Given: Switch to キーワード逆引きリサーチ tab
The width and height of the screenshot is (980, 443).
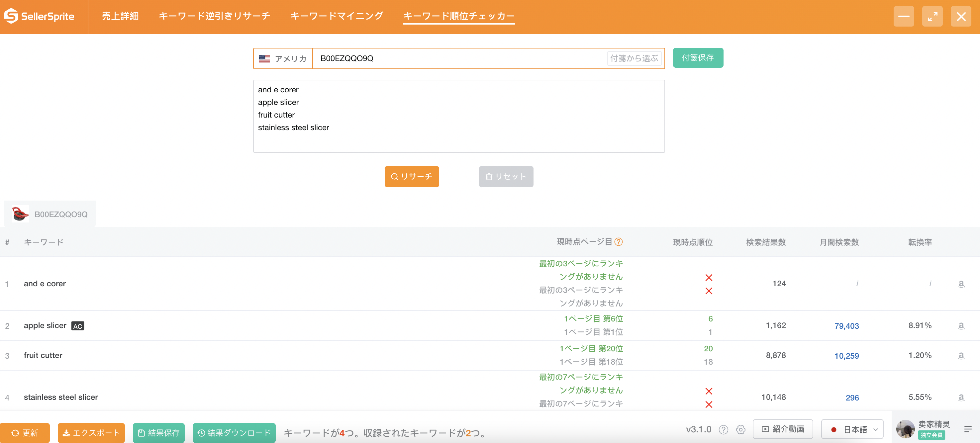Looking at the screenshot, I should pyautogui.click(x=215, y=16).
